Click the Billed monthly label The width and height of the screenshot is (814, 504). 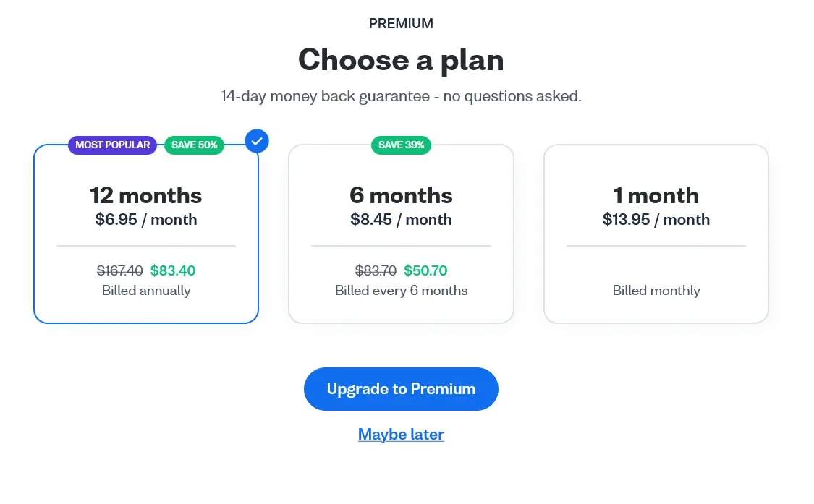pos(656,291)
